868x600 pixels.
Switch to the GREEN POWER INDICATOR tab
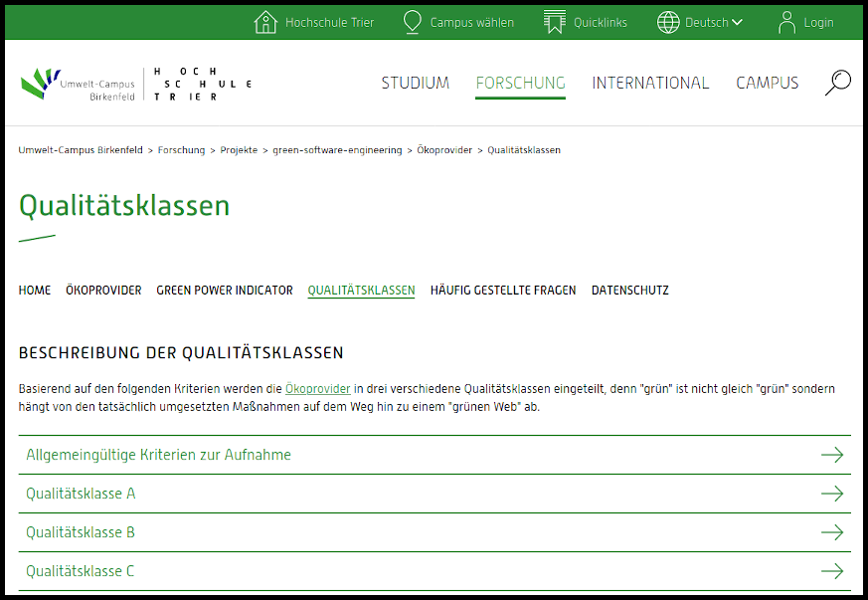coord(225,291)
